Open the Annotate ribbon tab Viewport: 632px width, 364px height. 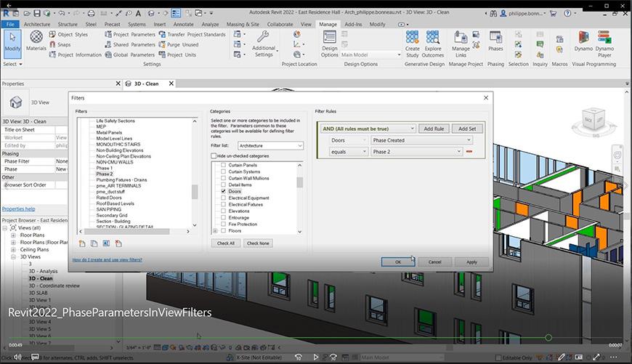pyautogui.click(x=183, y=24)
